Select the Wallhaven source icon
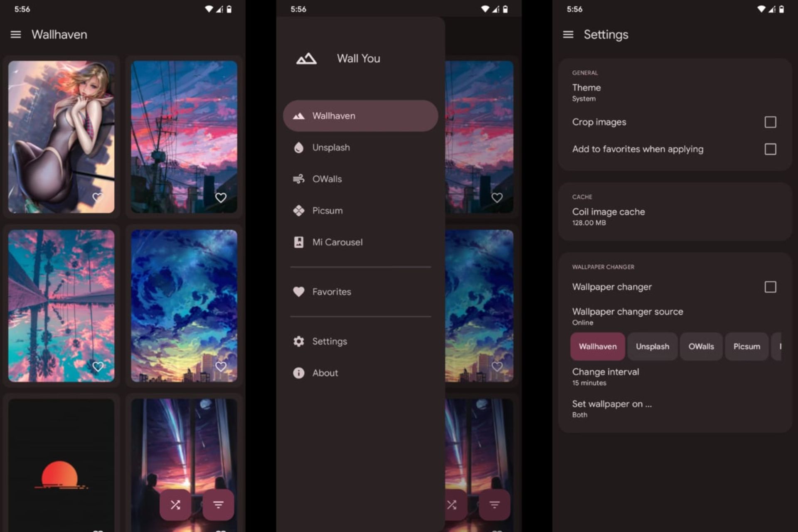The image size is (798, 532). 298,116
